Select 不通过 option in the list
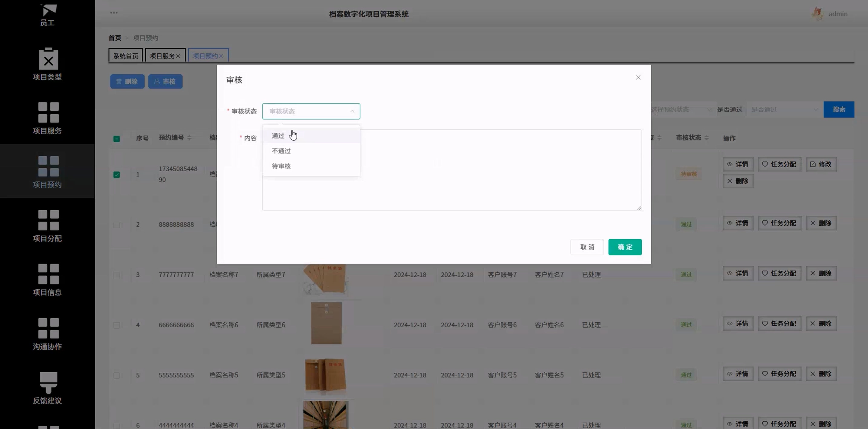Screen dimensions: 868x429 click(x=281, y=151)
